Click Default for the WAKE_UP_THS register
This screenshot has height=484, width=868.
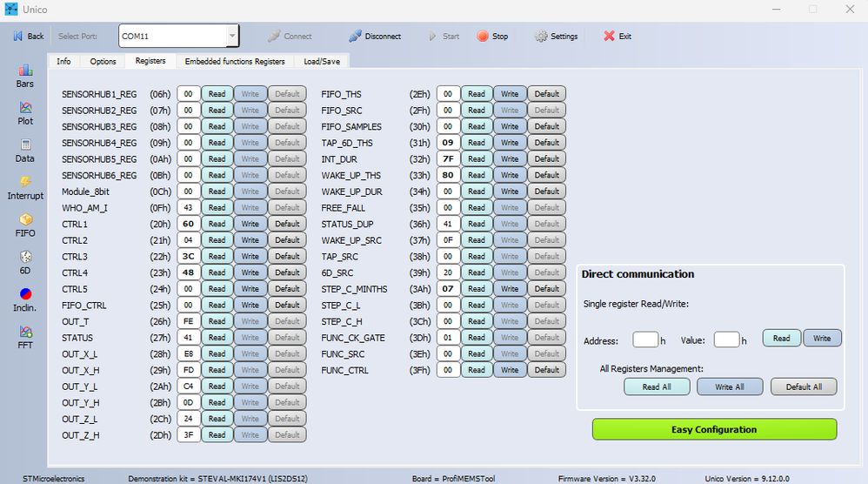(x=547, y=175)
